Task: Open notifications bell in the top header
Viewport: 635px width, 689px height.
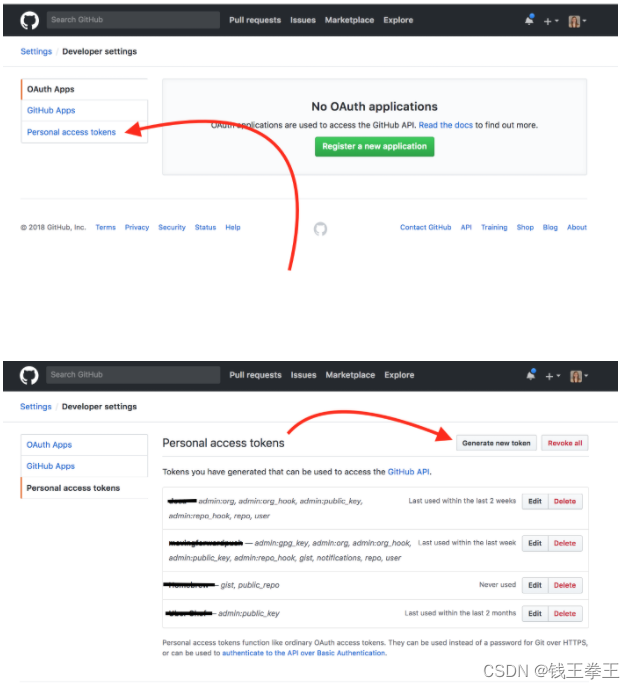Action: (x=530, y=20)
